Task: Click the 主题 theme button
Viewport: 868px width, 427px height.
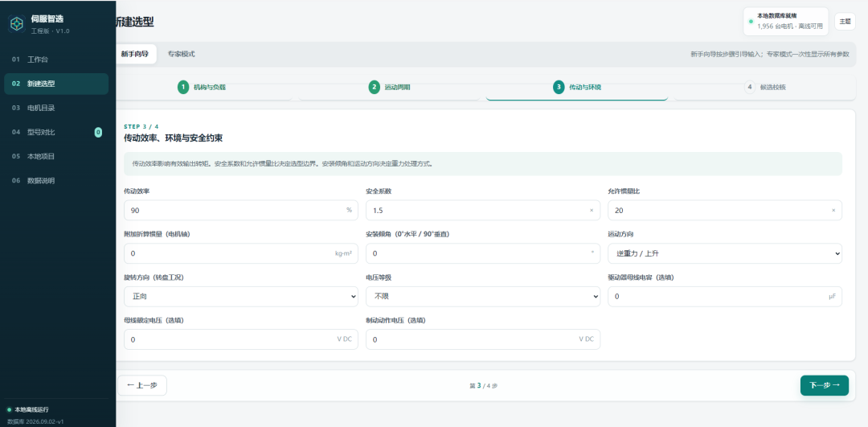Action: click(845, 21)
